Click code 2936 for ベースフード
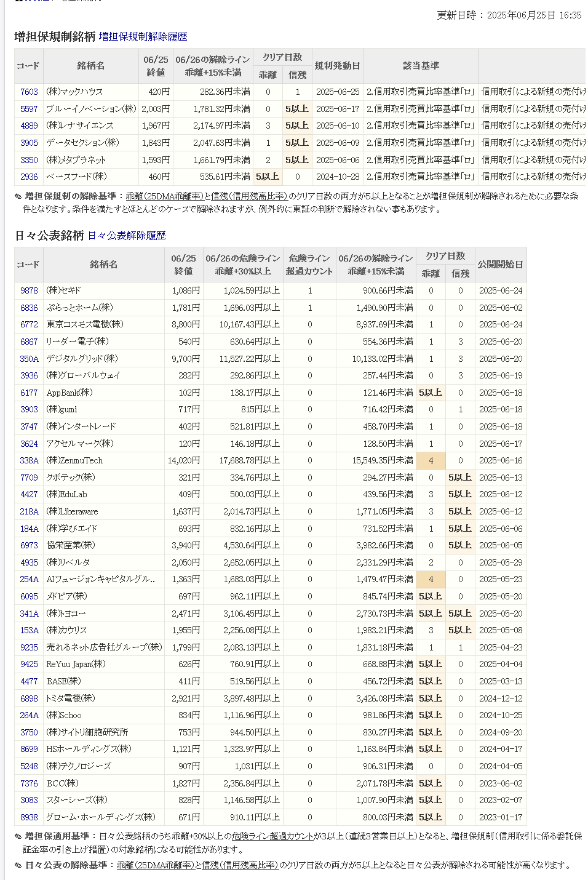The image size is (588, 880). coord(29,177)
